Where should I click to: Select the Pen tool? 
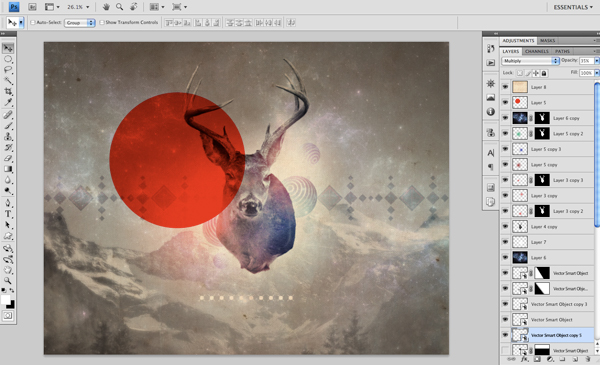point(8,203)
